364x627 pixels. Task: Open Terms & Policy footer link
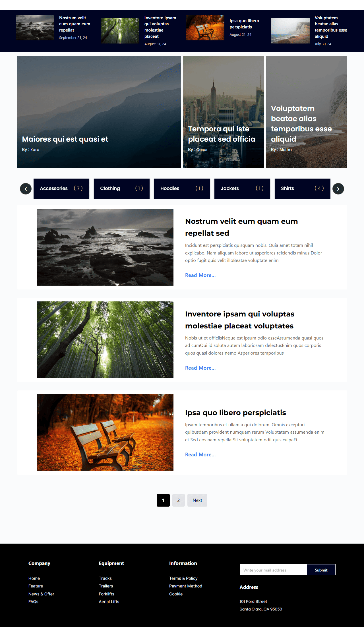[183, 578]
